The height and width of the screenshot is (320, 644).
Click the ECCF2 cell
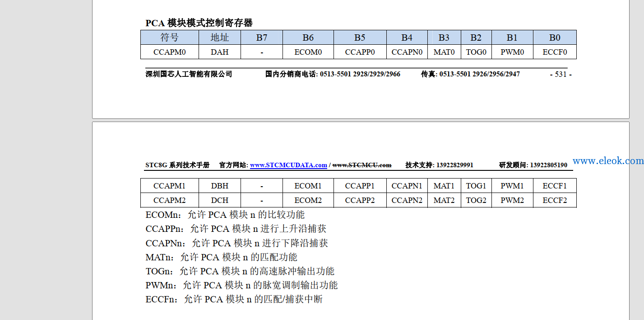click(555, 200)
